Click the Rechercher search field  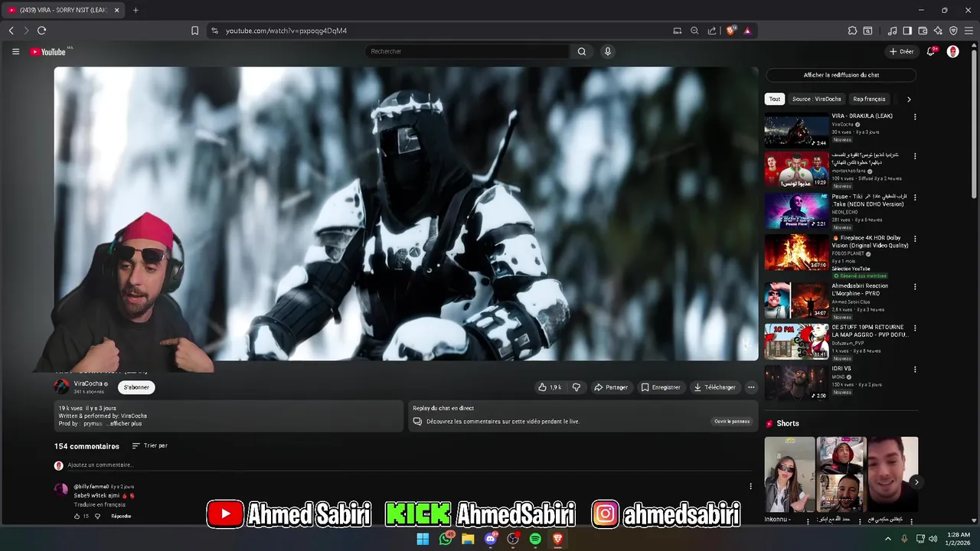coord(467,51)
